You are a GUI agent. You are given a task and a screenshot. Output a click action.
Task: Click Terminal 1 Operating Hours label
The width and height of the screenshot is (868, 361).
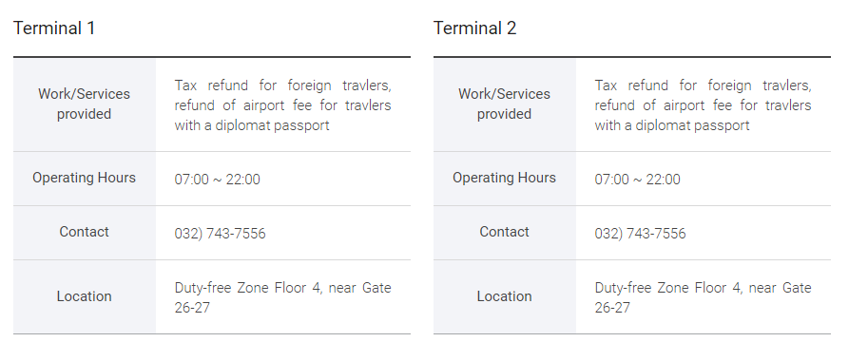[85, 178]
